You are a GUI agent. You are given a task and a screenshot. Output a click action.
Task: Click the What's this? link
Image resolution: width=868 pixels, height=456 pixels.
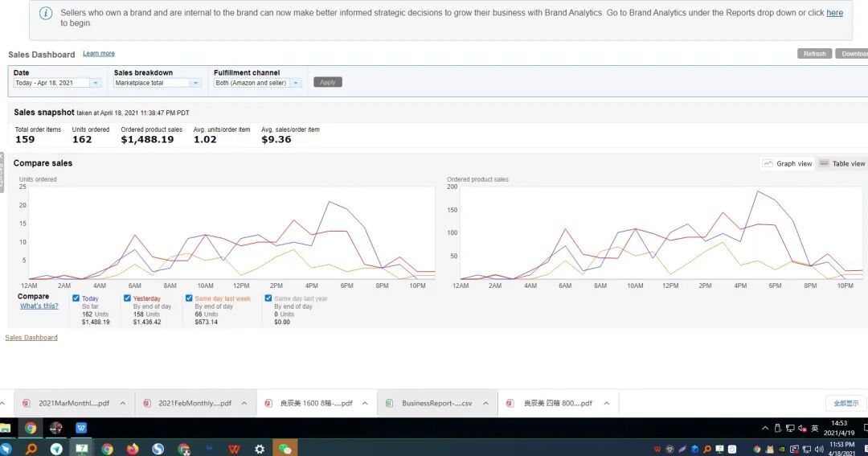pos(39,306)
